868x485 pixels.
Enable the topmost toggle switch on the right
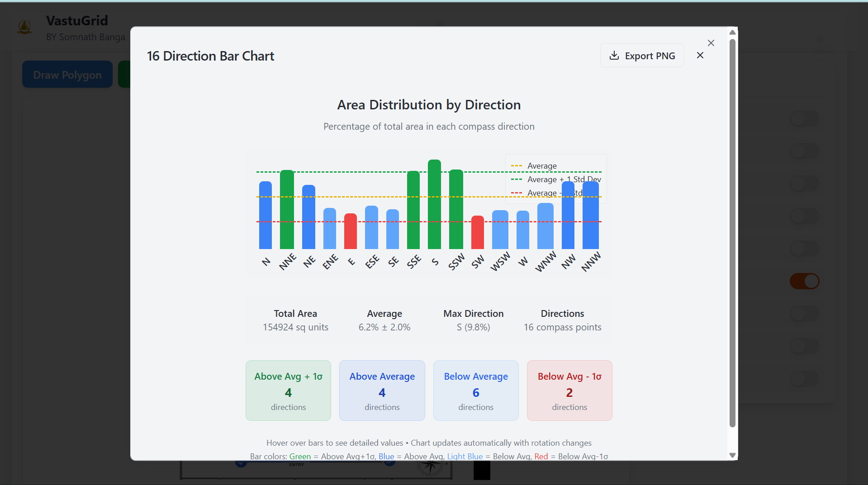804,118
